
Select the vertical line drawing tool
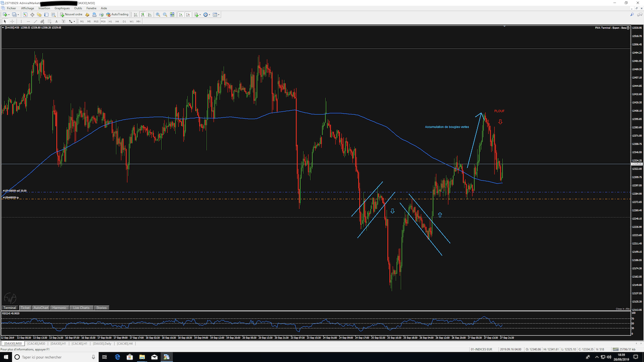21,22
